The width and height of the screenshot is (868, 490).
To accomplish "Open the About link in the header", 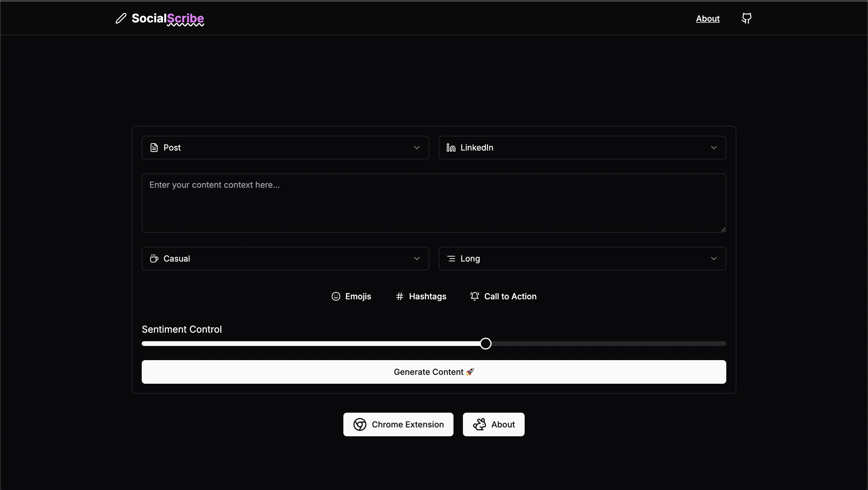I will (708, 19).
